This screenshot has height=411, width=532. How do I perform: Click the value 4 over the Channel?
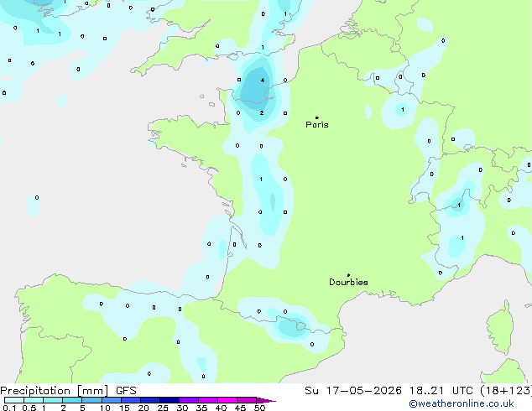263,81
